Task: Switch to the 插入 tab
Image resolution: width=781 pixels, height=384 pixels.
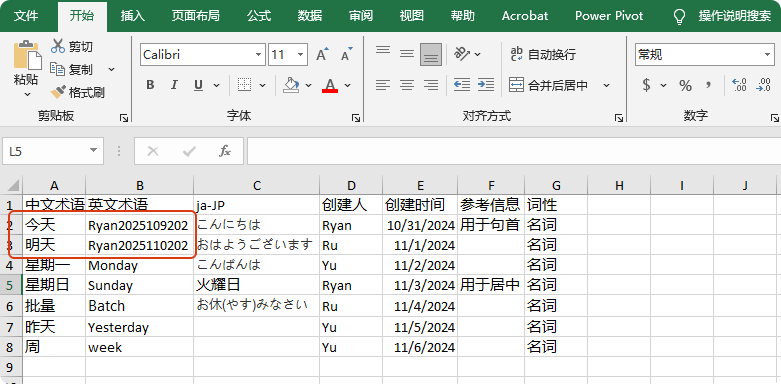Action: pos(132,16)
